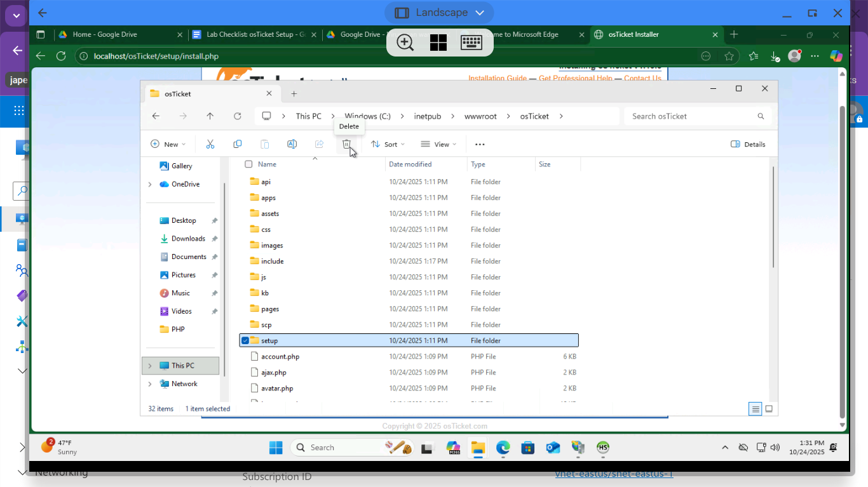
Task: Switch to large thumbnails view icon in status bar
Action: coord(769,409)
